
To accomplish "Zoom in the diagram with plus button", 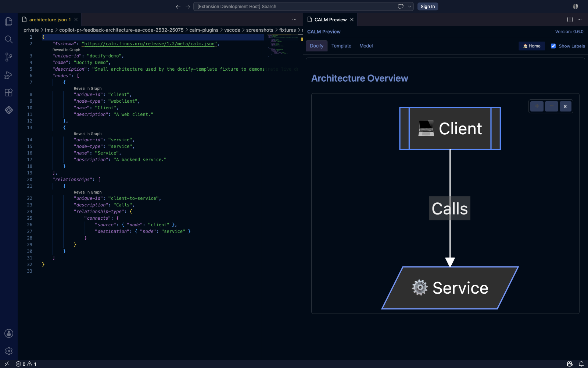I will 537,106.
